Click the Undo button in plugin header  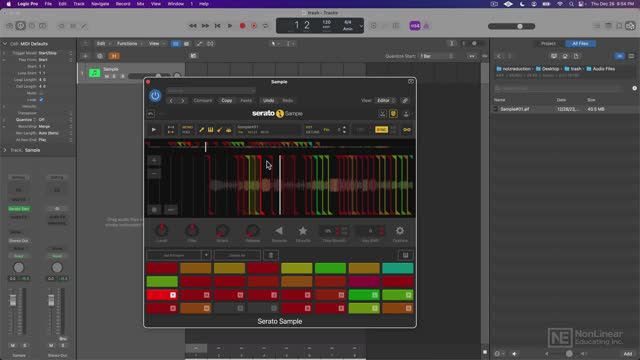[268, 100]
